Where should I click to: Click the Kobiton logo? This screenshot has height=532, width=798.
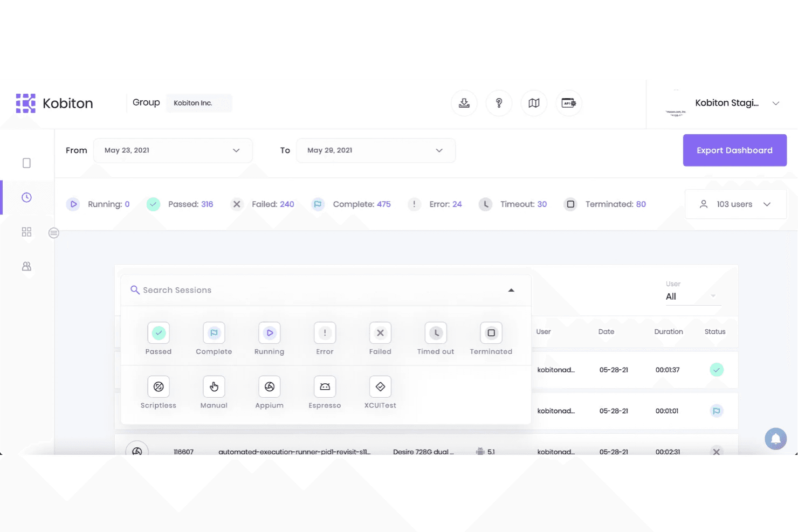click(x=54, y=103)
